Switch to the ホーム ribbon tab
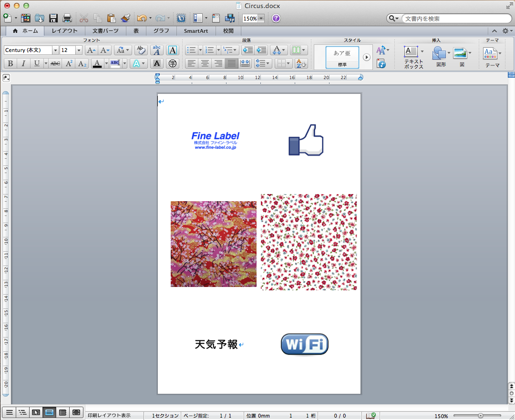The height and width of the screenshot is (420, 515). (x=25, y=31)
